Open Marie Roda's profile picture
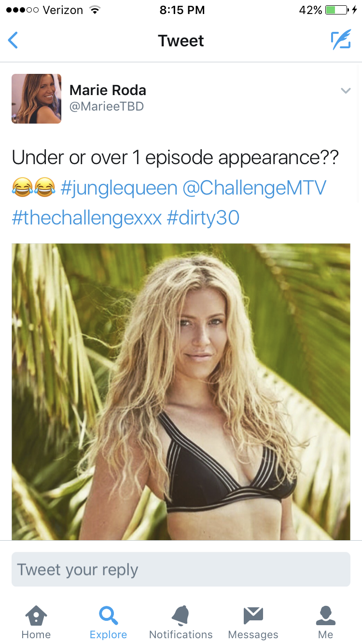 (37, 98)
